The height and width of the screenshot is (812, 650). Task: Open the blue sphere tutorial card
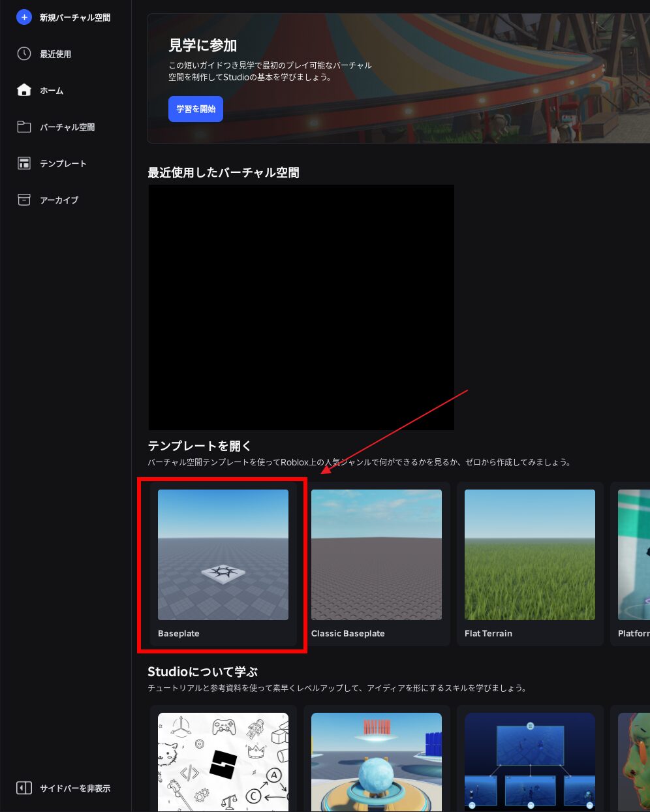377,762
